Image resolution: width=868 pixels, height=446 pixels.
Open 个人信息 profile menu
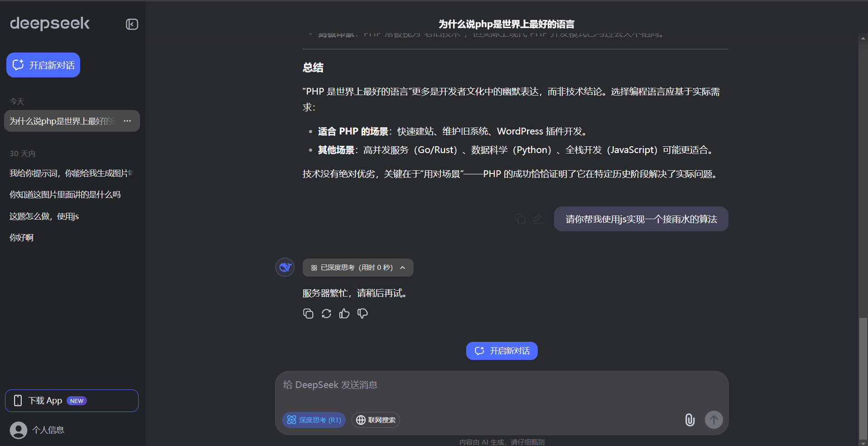coord(38,430)
